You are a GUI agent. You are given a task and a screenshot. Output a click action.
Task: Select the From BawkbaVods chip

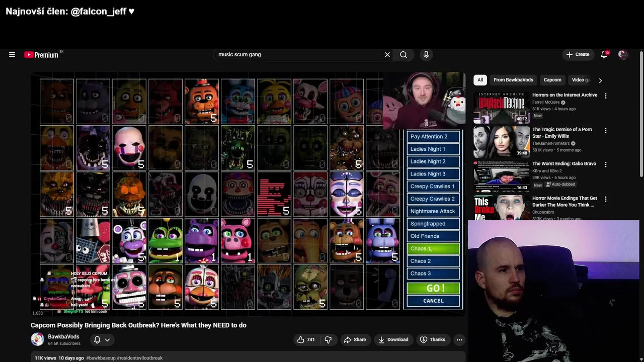[513, 80]
